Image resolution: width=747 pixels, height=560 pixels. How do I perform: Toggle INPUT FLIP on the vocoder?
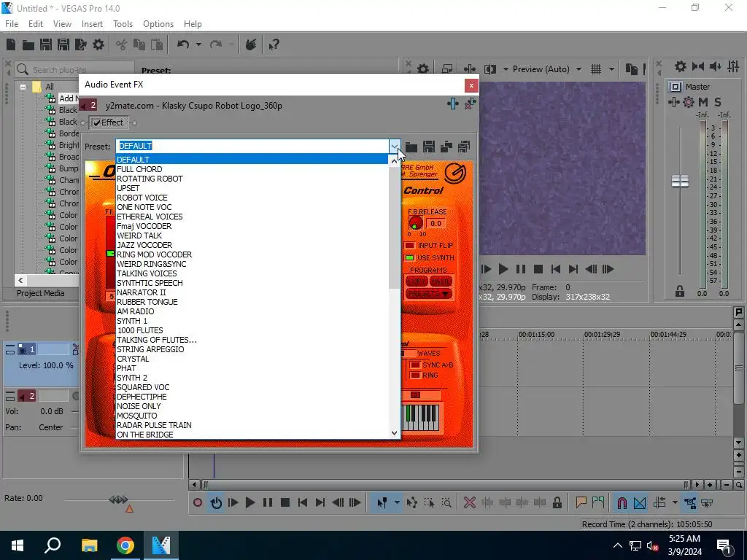click(x=409, y=245)
